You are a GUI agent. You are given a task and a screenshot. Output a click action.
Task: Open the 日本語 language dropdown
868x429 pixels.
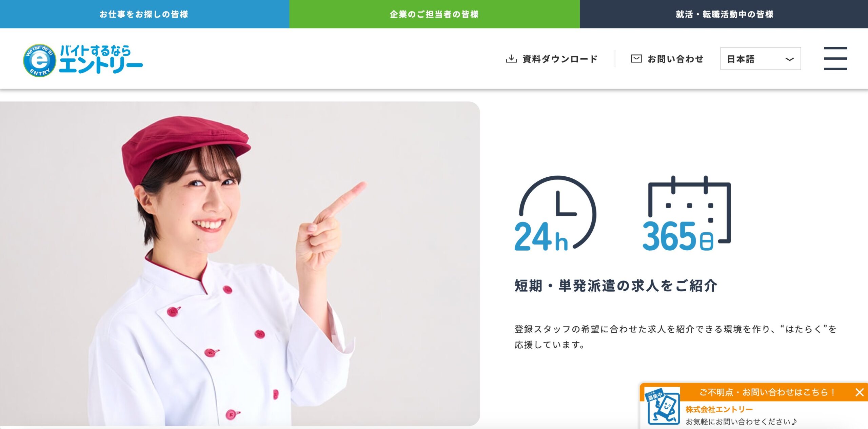pos(761,59)
